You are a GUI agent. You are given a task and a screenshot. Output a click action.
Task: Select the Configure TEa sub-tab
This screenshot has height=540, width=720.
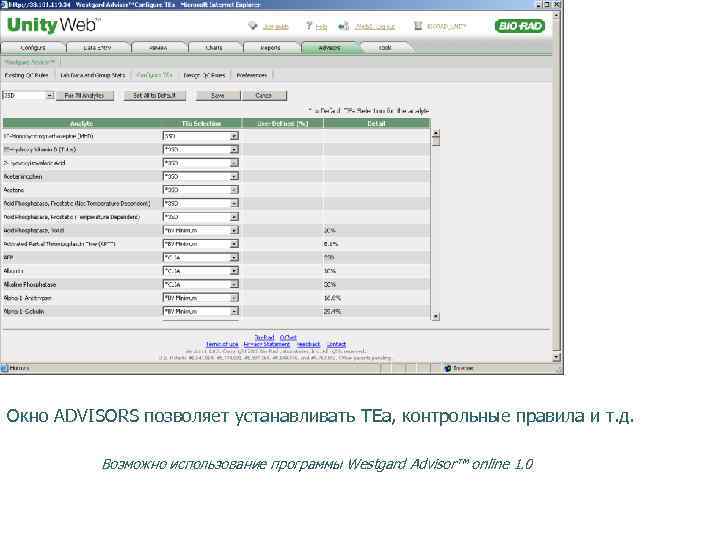click(x=154, y=75)
